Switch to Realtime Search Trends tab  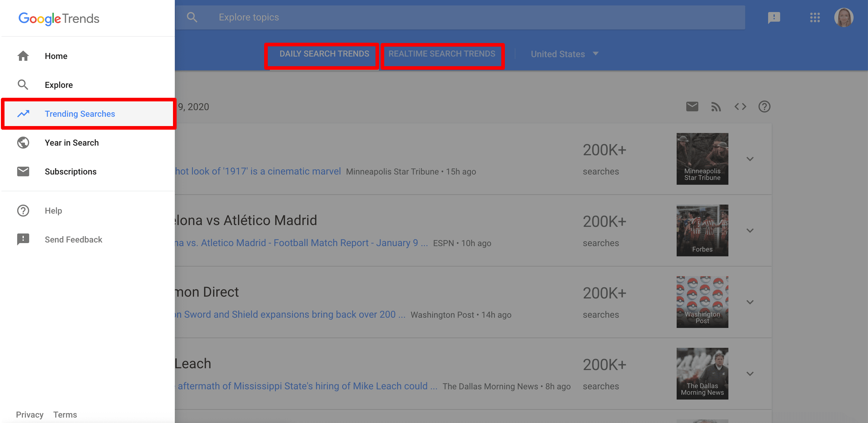[x=442, y=54]
